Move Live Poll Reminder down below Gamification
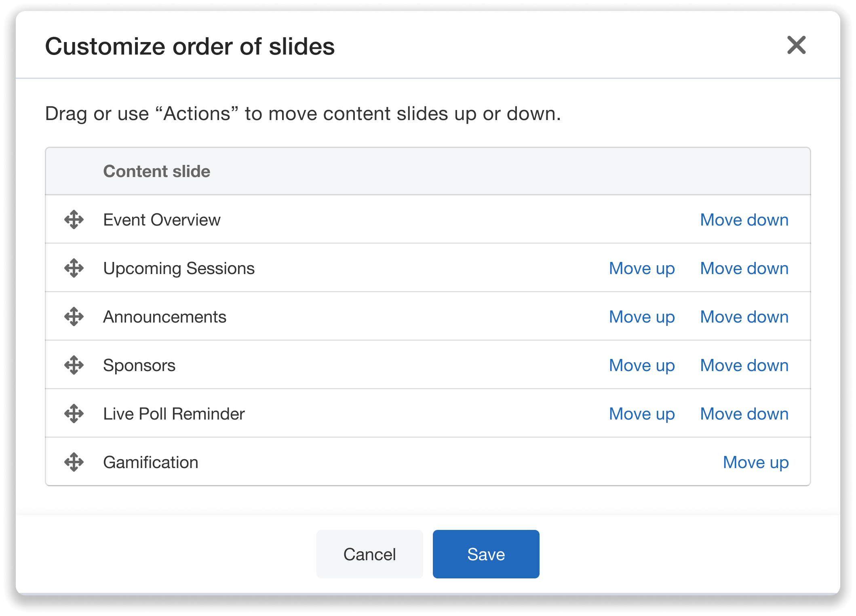This screenshot has height=616, width=856. pos(744,413)
